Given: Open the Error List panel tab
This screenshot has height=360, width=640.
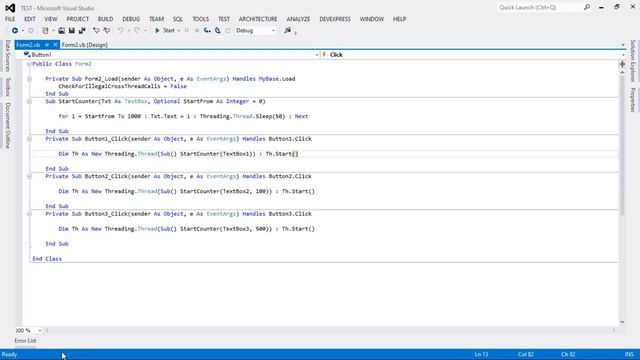Looking at the screenshot, I should (25, 341).
